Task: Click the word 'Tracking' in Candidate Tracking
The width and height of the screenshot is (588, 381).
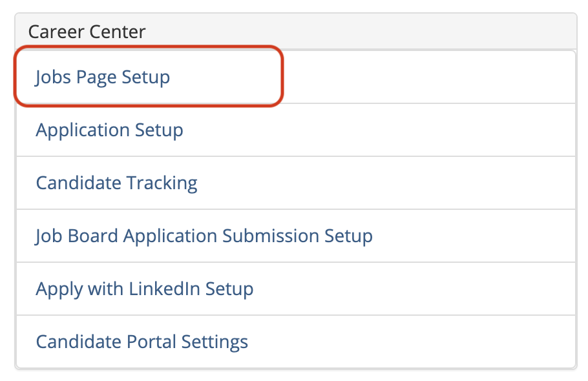Action: click(162, 183)
